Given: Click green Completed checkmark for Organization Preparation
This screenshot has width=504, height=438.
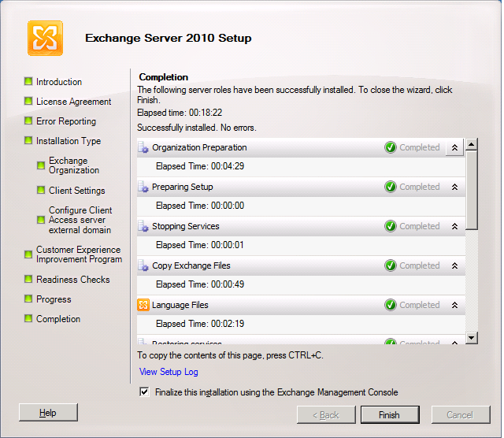Looking at the screenshot, I should pyautogui.click(x=391, y=147).
